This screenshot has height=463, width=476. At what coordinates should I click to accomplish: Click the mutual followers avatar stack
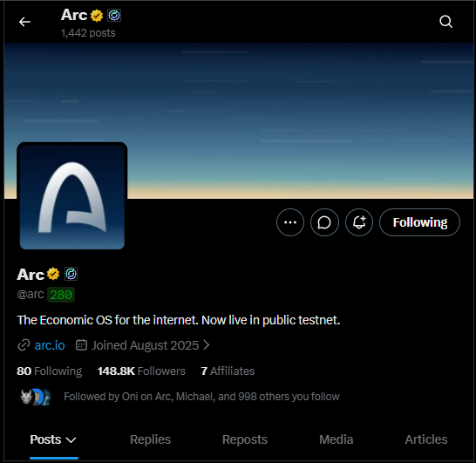(x=36, y=397)
